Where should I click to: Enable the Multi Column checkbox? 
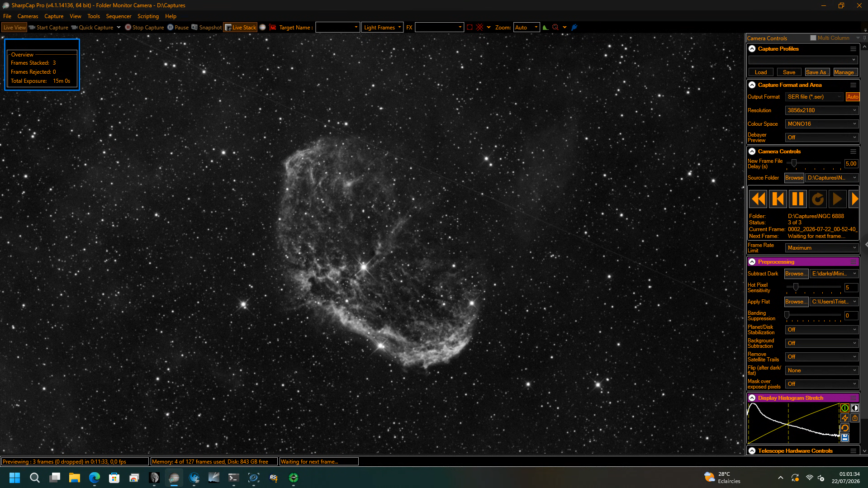click(813, 38)
